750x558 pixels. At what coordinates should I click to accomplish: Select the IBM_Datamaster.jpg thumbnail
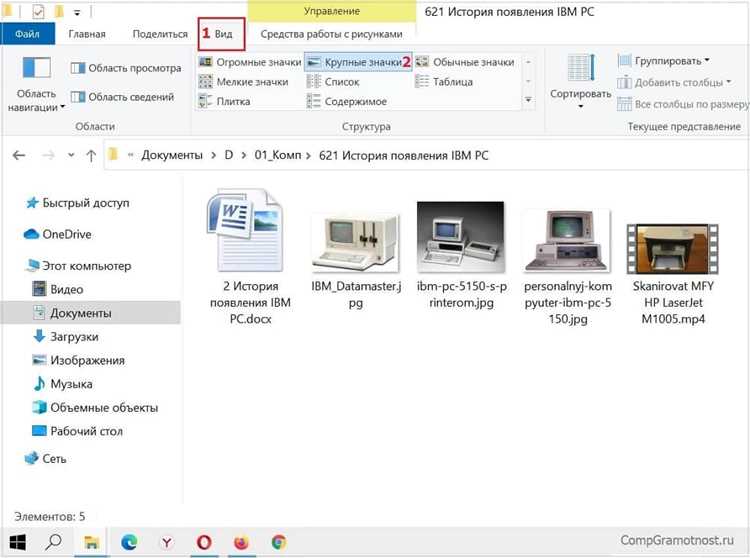coord(355,243)
